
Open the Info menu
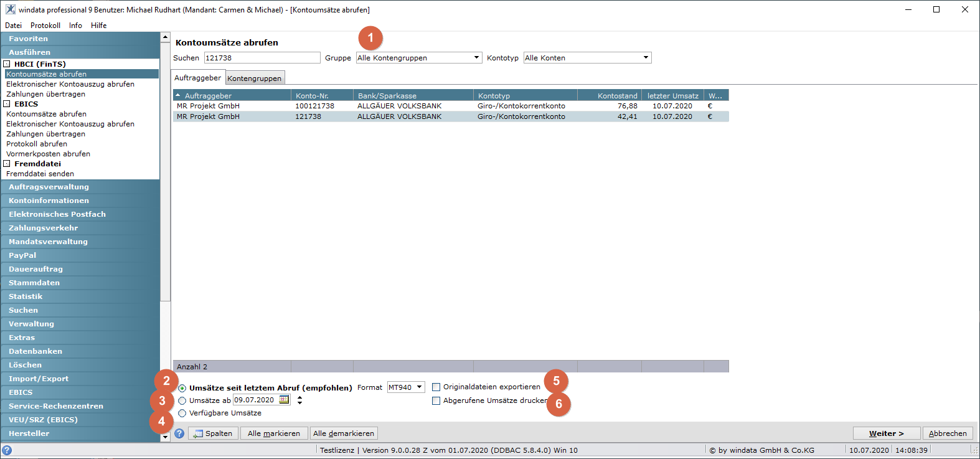coord(75,26)
